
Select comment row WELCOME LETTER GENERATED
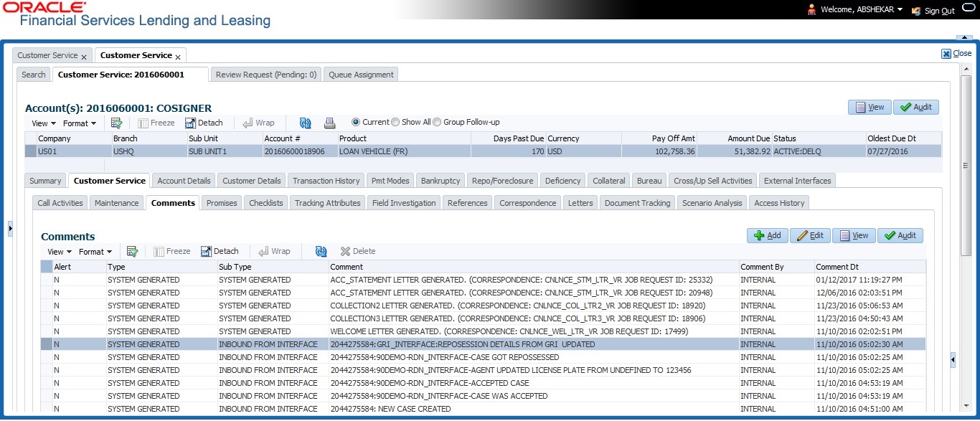click(x=483, y=331)
